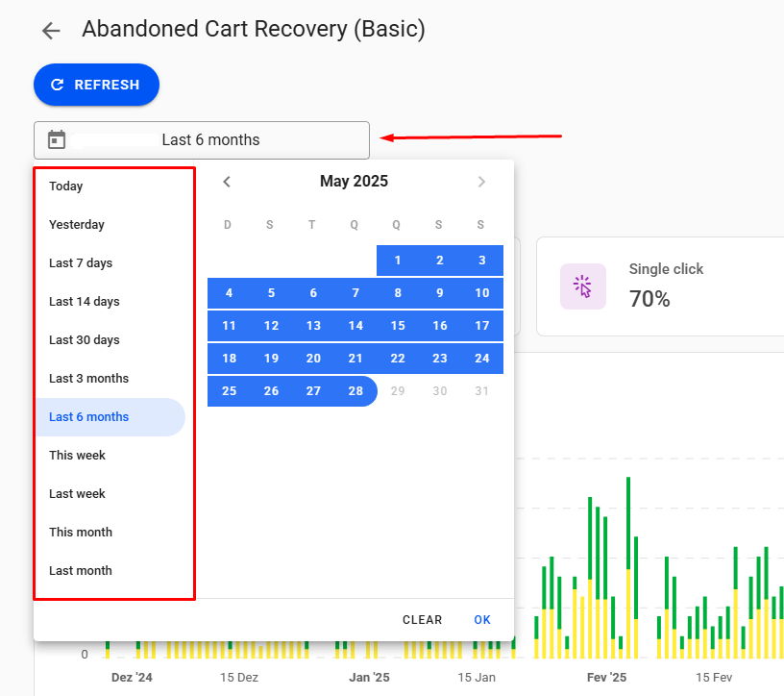784x696 pixels.
Task: Pick May 28 in the calendar
Action: tap(355, 391)
